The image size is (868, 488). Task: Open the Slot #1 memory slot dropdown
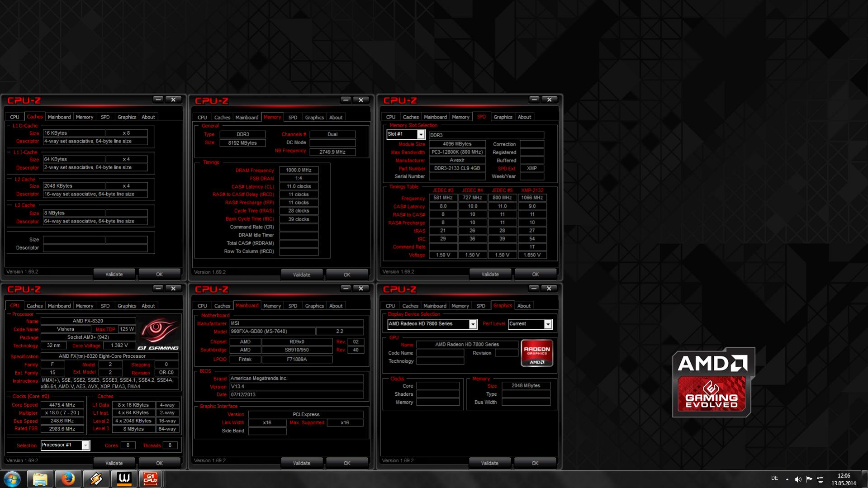point(421,134)
